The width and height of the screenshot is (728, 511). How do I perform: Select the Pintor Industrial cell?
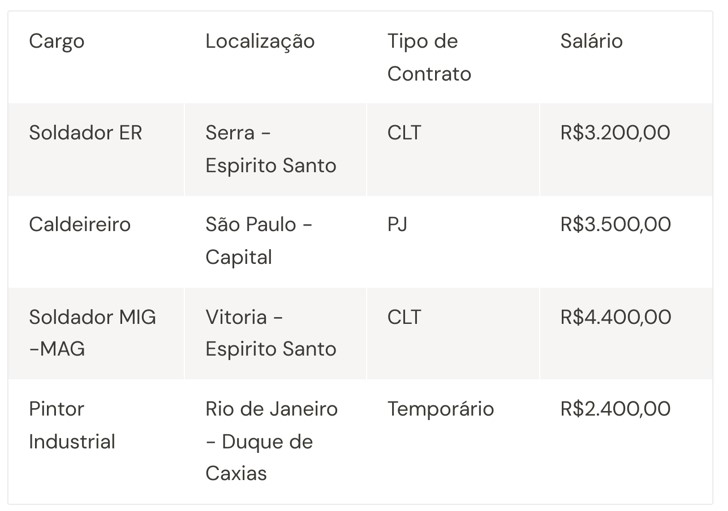(x=72, y=425)
